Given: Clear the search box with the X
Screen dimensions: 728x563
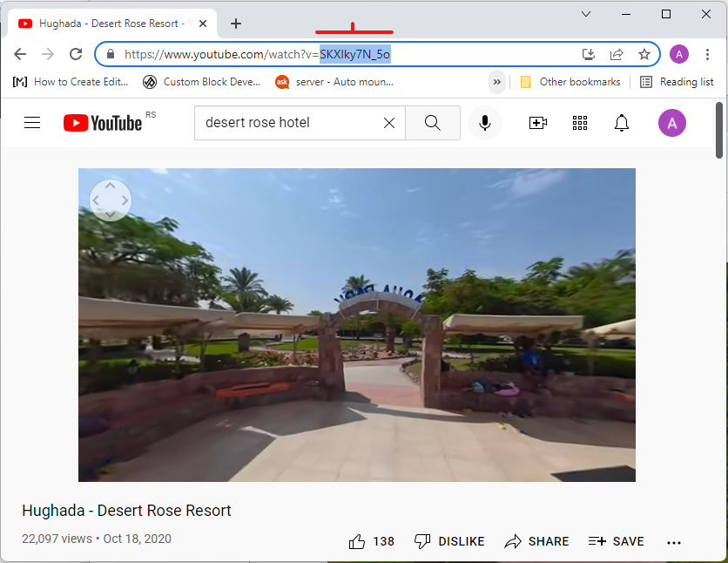Looking at the screenshot, I should pos(388,123).
